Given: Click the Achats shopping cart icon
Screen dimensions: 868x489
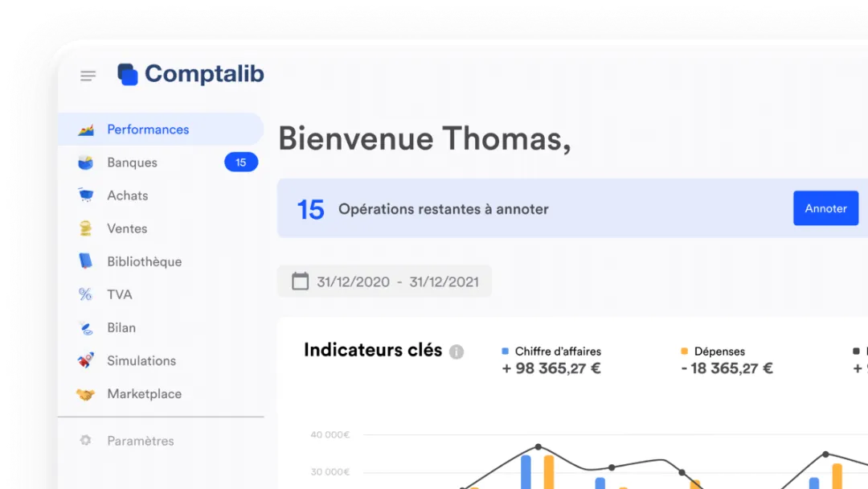Looking at the screenshot, I should pyautogui.click(x=86, y=195).
